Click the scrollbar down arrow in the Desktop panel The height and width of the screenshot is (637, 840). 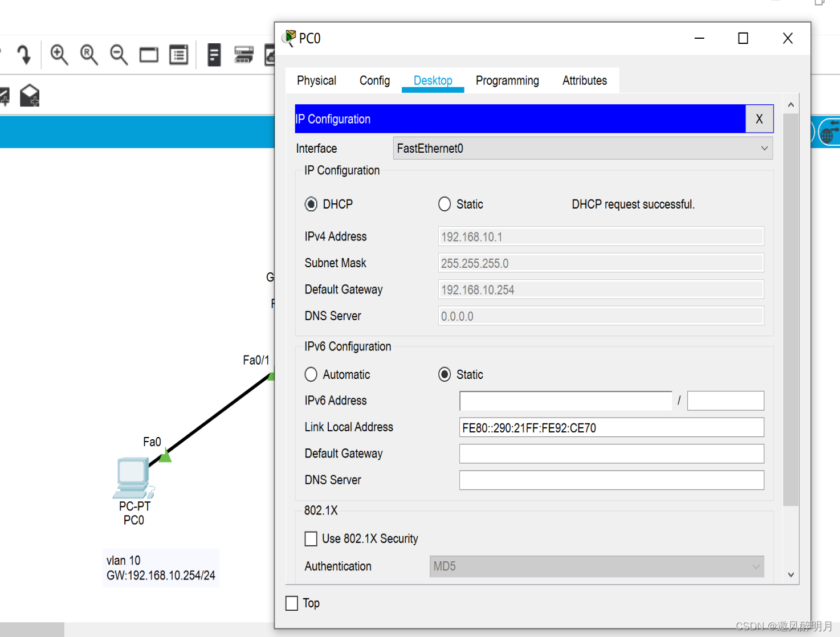(790, 574)
